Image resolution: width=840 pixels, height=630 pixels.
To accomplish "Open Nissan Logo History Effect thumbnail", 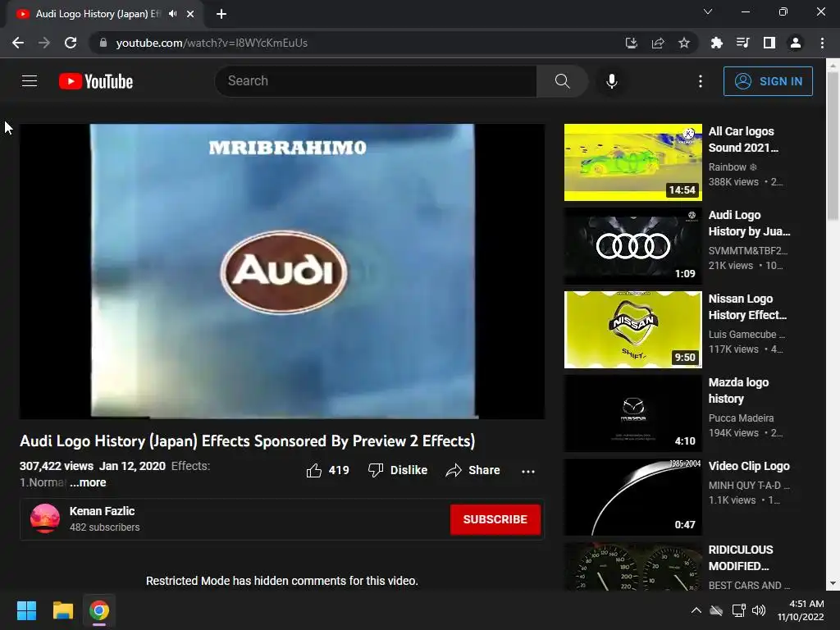I will 632,330.
